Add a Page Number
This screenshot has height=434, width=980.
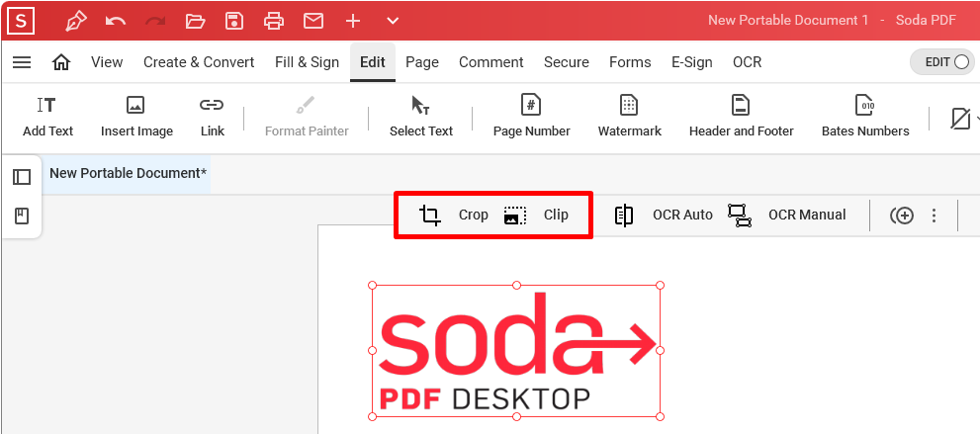[x=531, y=117]
